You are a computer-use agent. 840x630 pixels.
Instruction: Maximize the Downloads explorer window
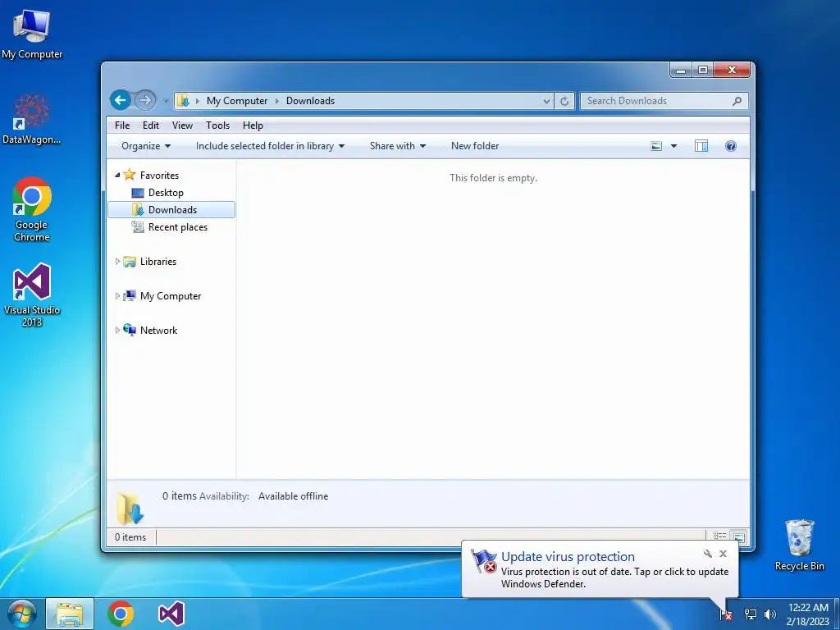pos(703,70)
